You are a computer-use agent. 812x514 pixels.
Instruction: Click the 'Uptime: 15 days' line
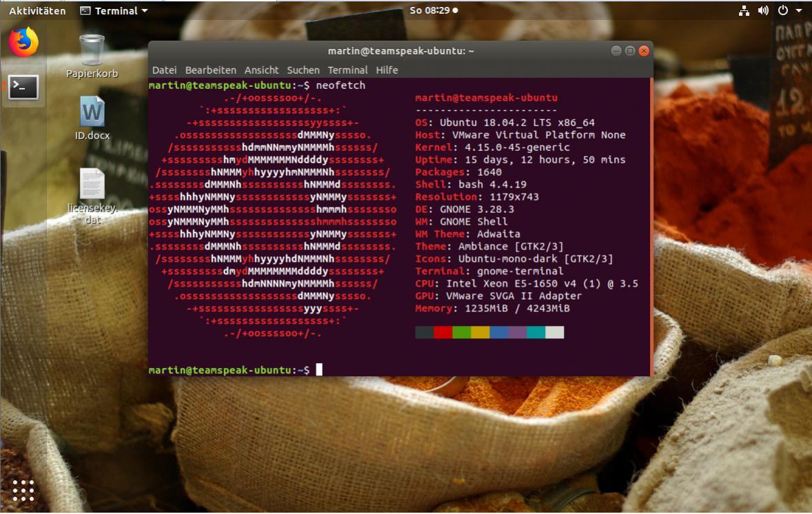pyautogui.click(x=520, y=160)
